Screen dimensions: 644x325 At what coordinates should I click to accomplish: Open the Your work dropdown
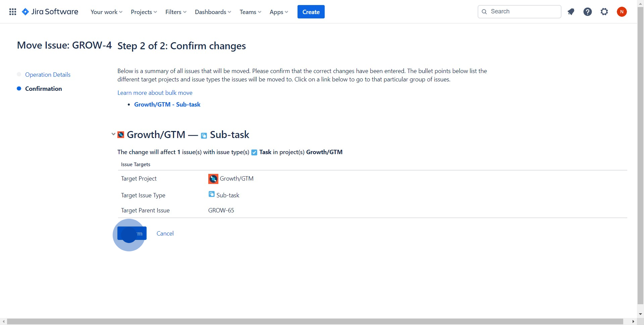click(107, 12)
